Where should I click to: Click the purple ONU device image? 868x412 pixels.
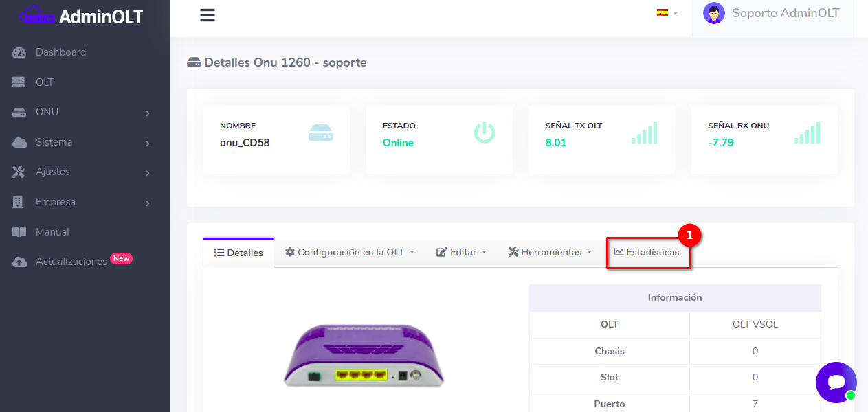[x=364, y=355]
